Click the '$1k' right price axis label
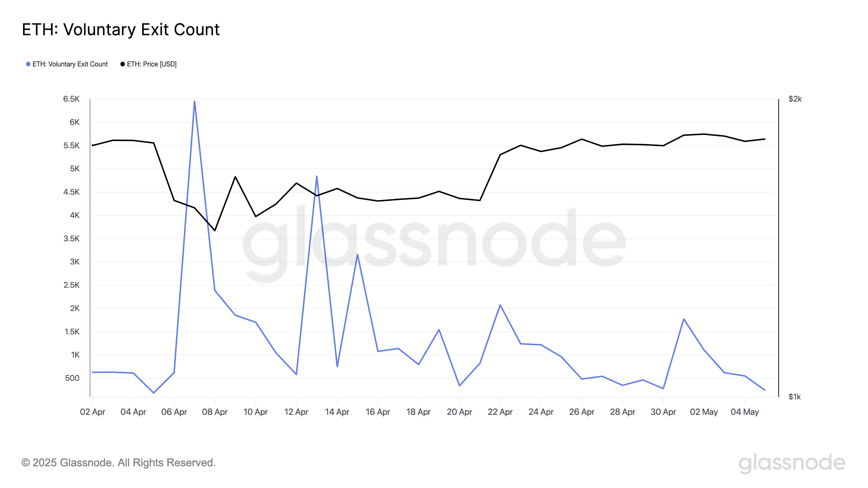The height and width of the screenshot is (488, 868). click(x=794, y=397)
